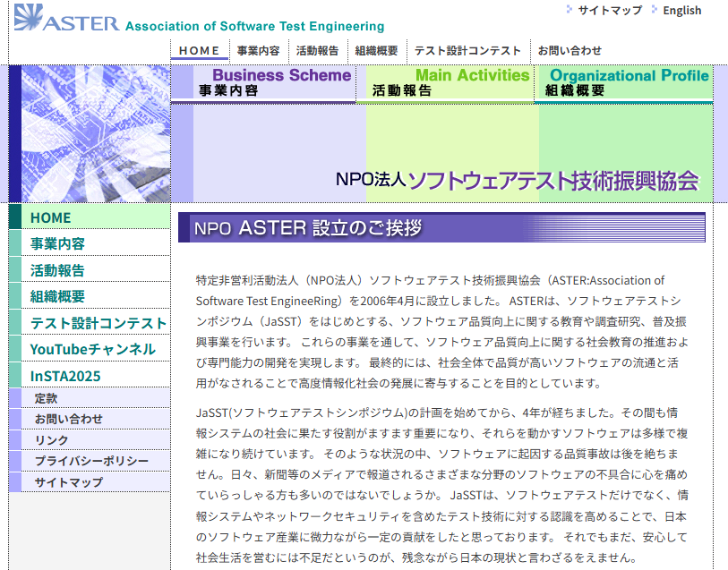
Task: Open 組織概要 in the top navigation bar
Action: (x=376, y=50)
